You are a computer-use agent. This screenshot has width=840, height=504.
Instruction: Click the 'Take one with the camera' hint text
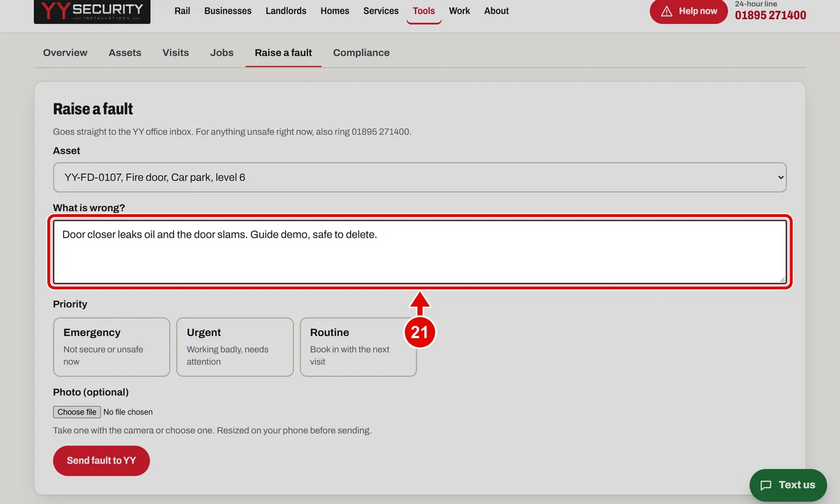[212, 431]
